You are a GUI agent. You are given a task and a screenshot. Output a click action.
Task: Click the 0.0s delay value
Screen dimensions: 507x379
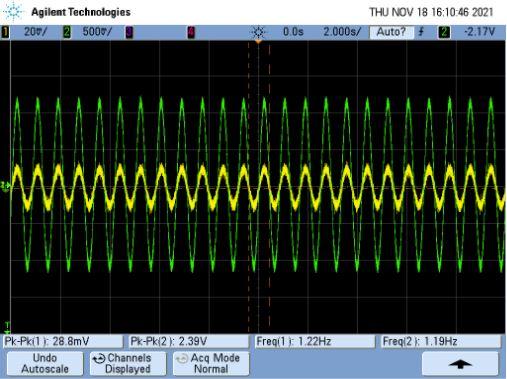pos(293,32)
